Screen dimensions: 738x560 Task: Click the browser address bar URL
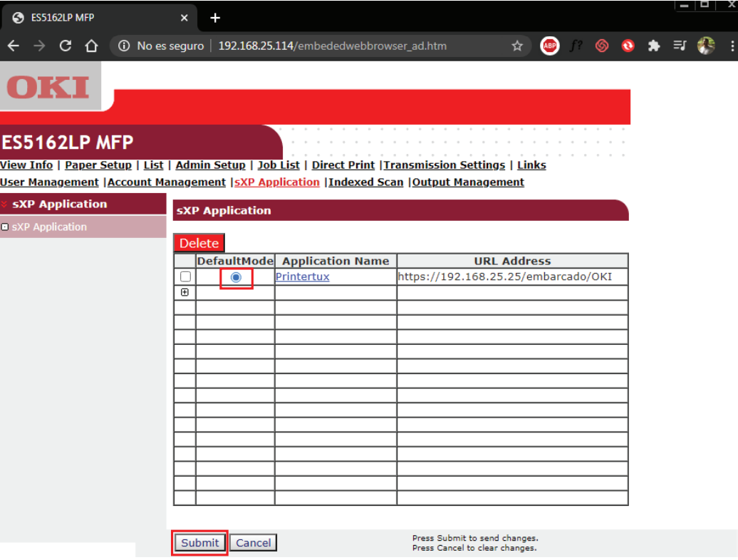332,46
